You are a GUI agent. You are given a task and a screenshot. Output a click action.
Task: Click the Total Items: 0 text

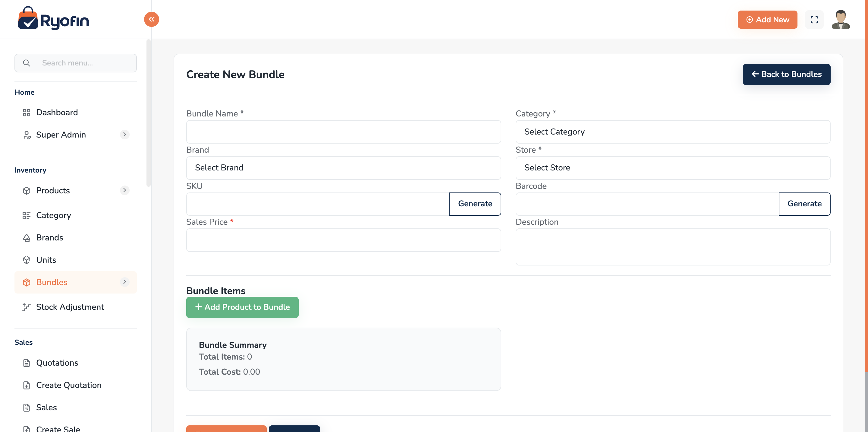[225, 357]
